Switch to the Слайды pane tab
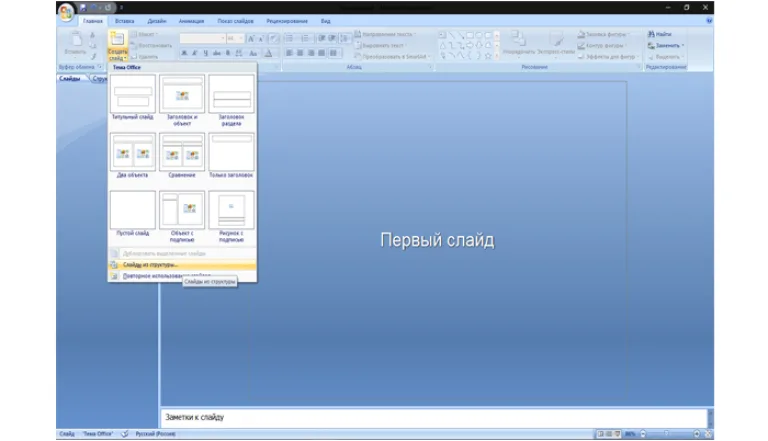Image resolution: width=768 pixels, height=441 pixels. [70, 78]
